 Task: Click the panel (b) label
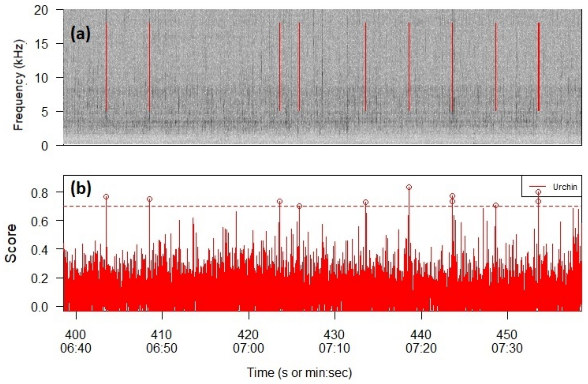tap(81, 188)
